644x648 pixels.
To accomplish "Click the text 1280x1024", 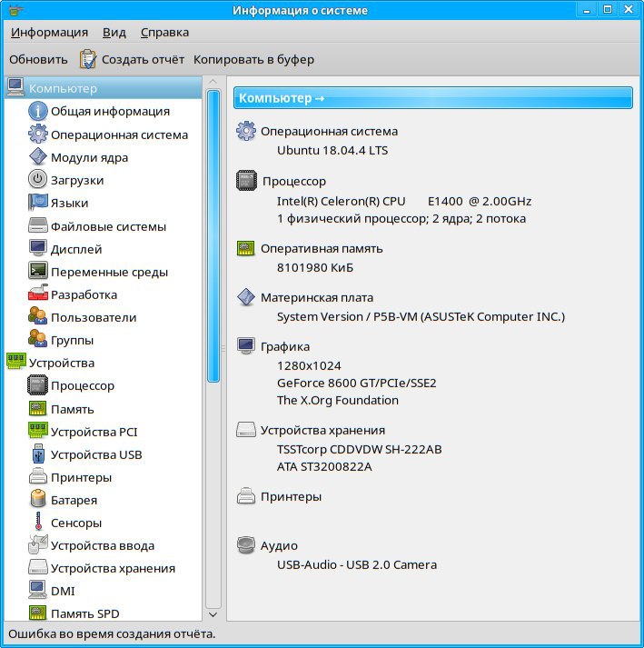I will tap(309, 365).
